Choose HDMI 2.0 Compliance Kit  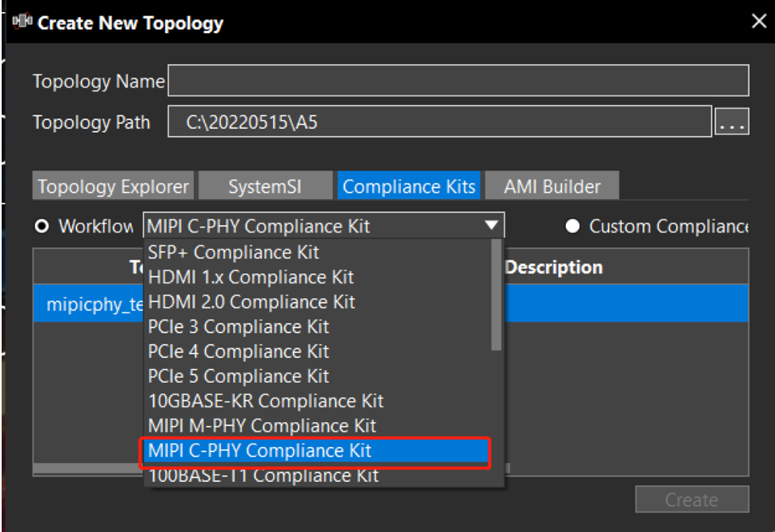317,301
